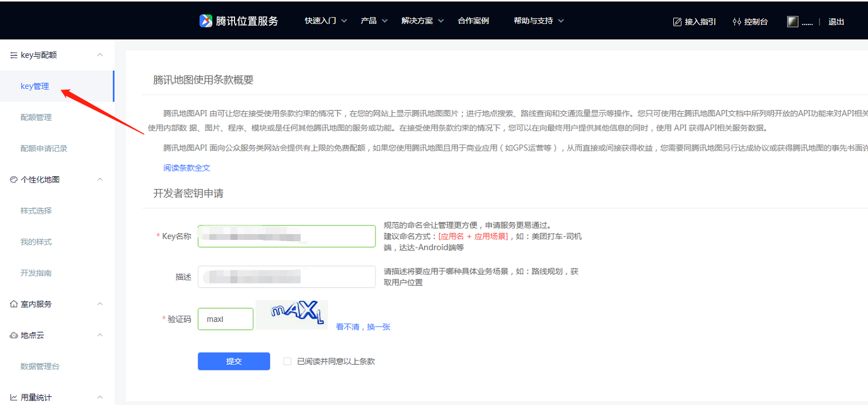This screenshot has width=868, height=405.
Task: Collapse the 室内服务 section chevron
Action: [x=100, y=304]
